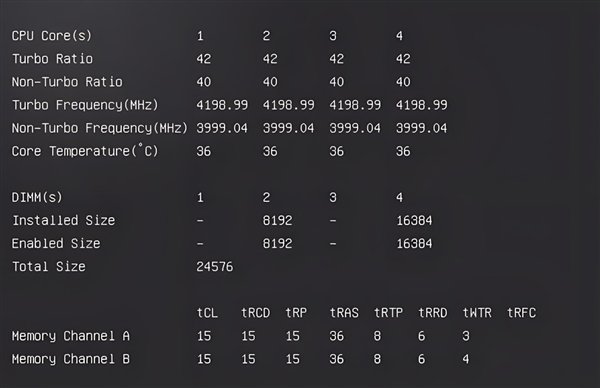This screenshot has width=600, height=388.
Task: Click DIMM 4 installed size 16384
Action: (414, 221)
